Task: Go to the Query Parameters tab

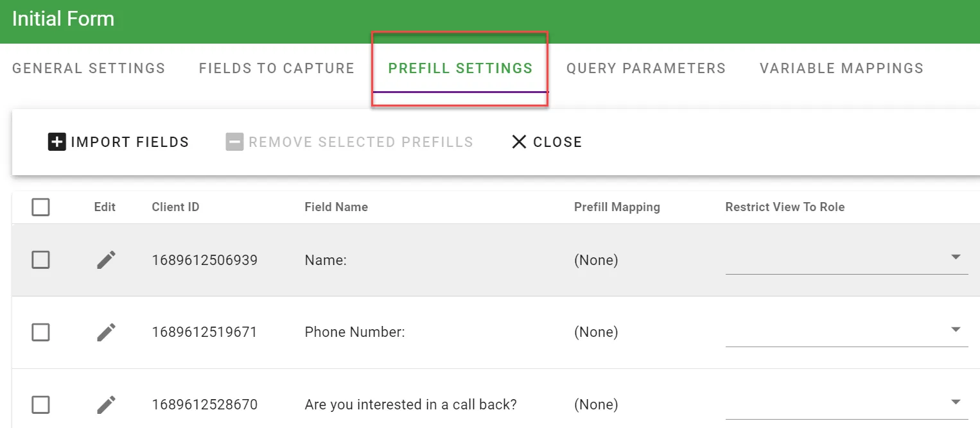Action: click(x=646, y=68)
